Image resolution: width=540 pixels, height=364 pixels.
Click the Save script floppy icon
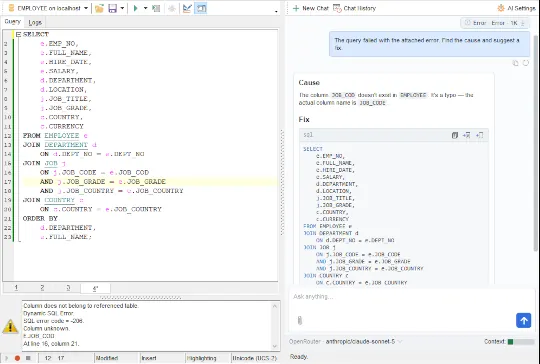[x=113, y=8]
